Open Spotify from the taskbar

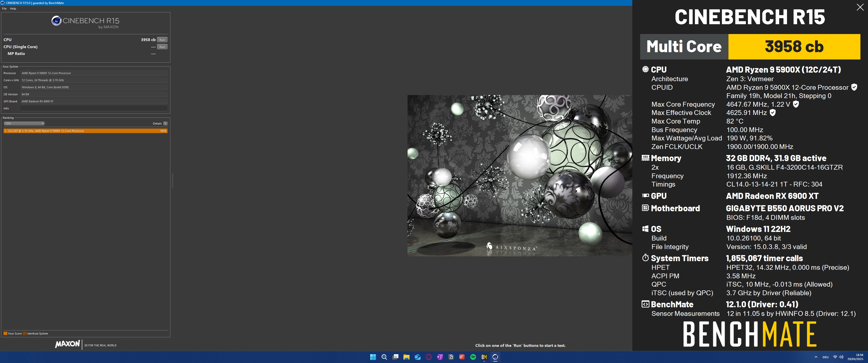pos(473,357)
